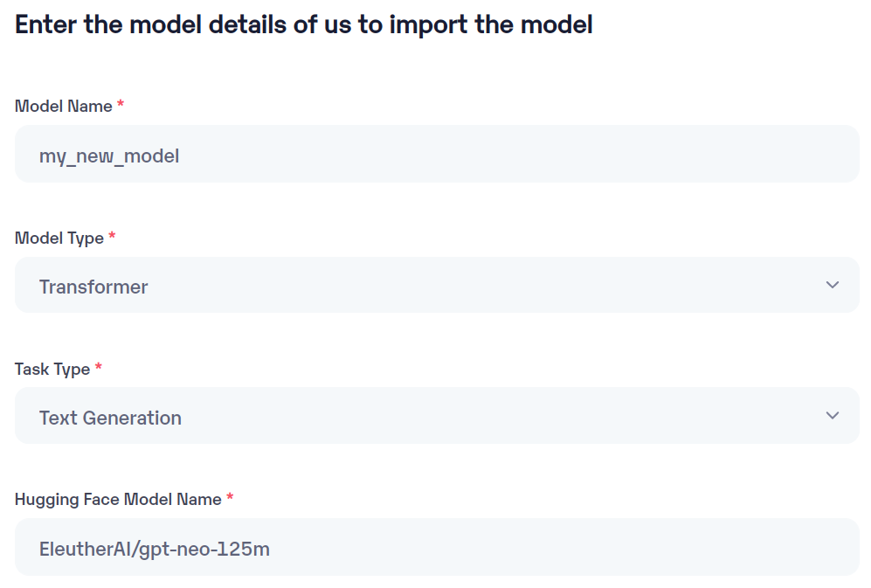871x588 pixels.
Task: Click red asterisk beside Hugging Face Model Name
Action: (230, 498)
